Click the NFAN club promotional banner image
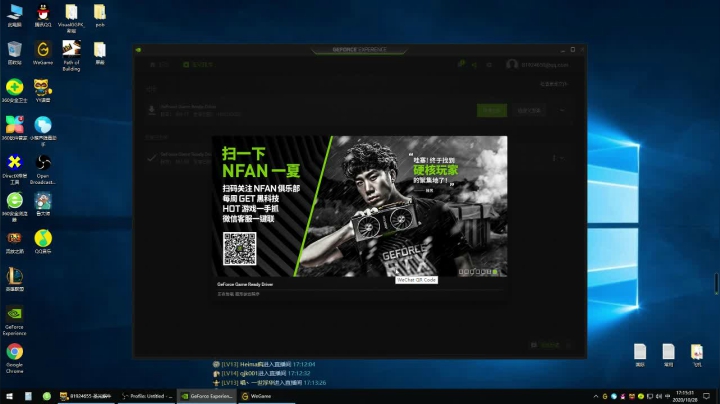The width and height of the screenshot is (720, 404). tap(360, 206)
